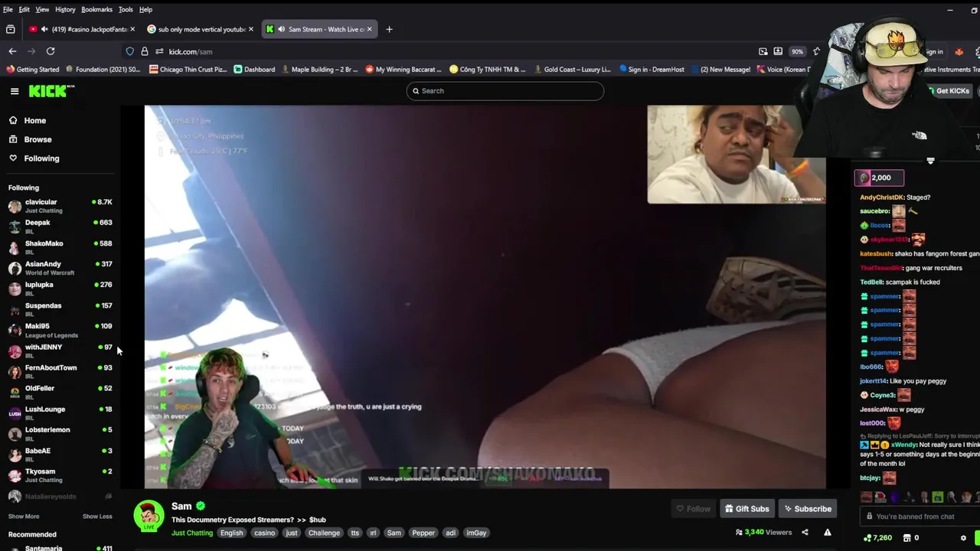Expand following list with Show More

[24, 517]
